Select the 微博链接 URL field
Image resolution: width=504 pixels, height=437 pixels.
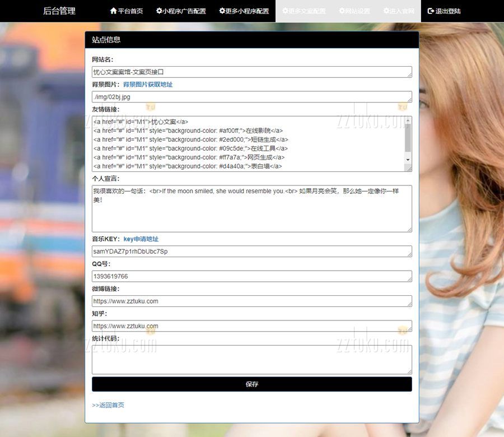pyautogui.click(x=251, y=301)
